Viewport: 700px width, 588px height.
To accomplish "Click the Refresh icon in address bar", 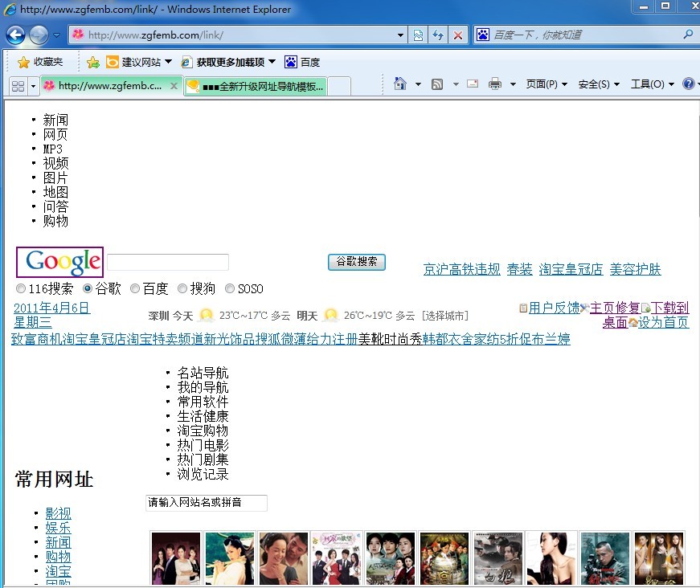I will (x=438, y=35).
